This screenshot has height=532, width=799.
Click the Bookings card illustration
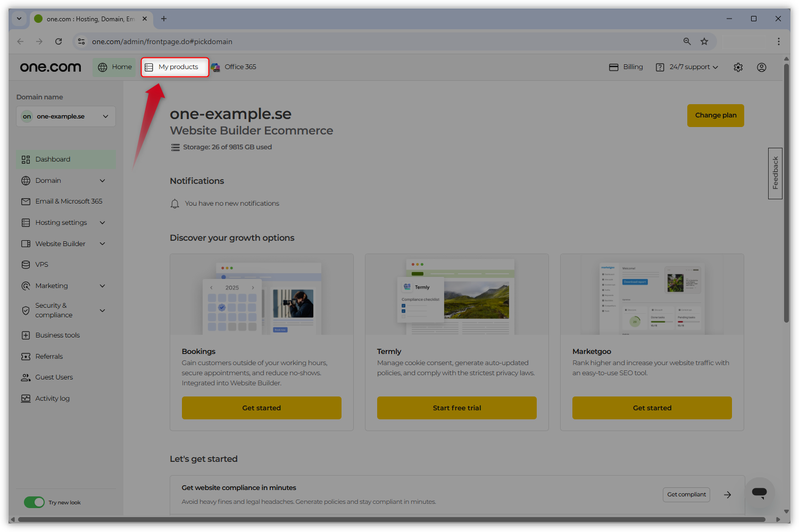[262, 294]
